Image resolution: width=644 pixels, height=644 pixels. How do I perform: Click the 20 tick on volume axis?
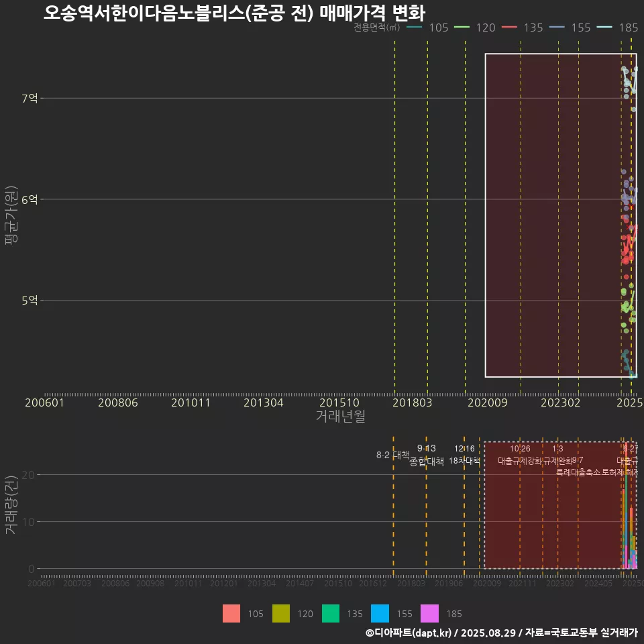(28, 475)
